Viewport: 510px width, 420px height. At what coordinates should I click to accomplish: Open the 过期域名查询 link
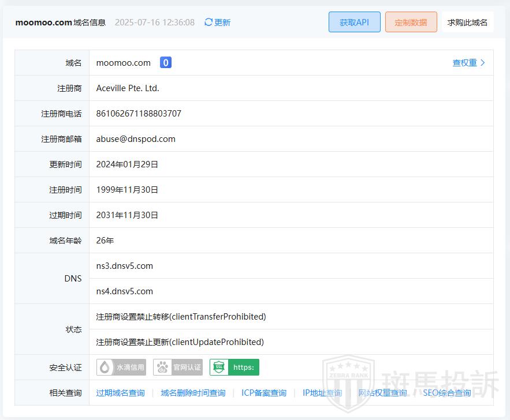tap(120, 393)
